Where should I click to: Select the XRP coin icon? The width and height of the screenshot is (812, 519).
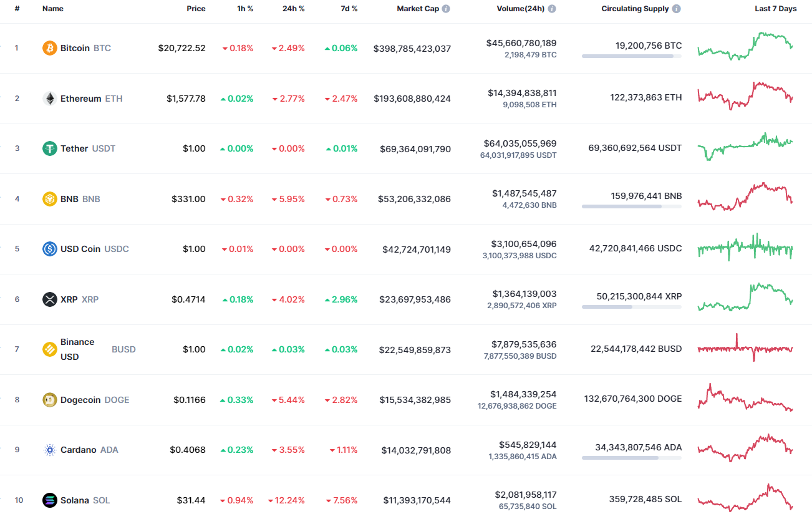tap(49, 299)
